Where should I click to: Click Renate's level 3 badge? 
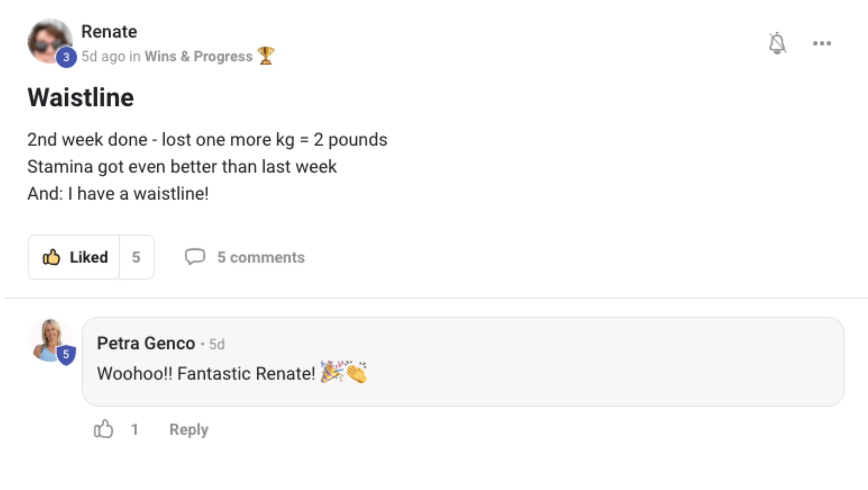pos(66,57)
